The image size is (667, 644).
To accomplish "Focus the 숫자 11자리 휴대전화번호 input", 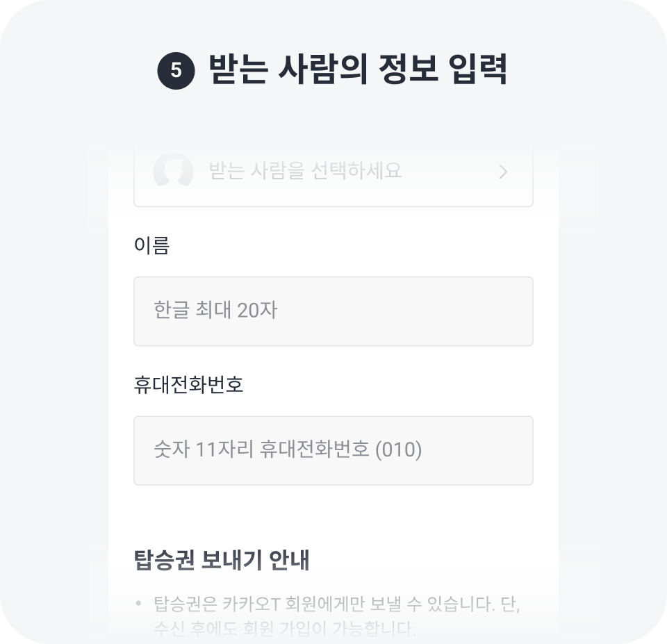I will click(333, 451).
